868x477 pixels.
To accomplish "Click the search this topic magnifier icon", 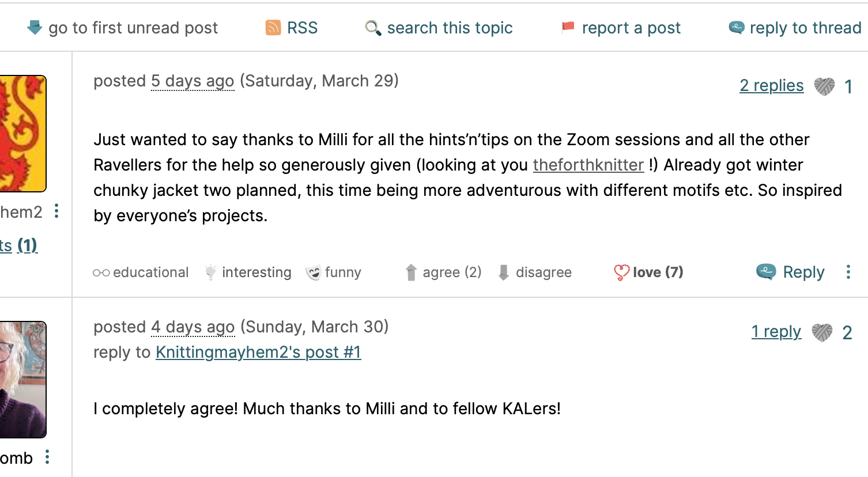I will tap(373, 28).
